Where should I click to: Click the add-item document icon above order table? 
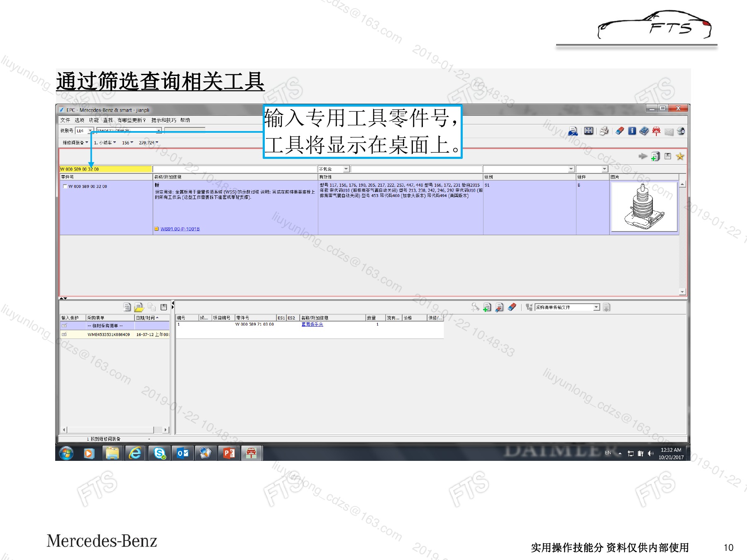coord(487,307)
